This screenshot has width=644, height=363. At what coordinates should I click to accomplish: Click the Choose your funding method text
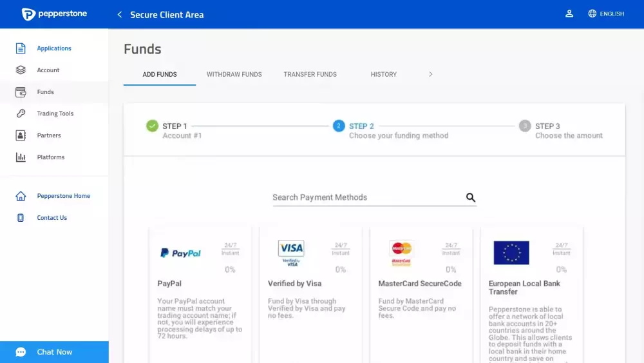tap(399, 135)
